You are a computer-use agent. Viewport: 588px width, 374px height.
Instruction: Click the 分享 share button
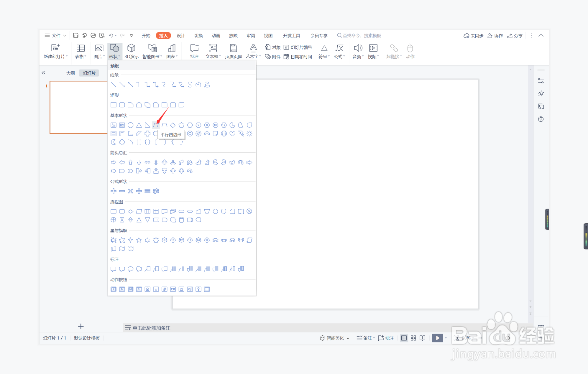click(x=515, y=35)
